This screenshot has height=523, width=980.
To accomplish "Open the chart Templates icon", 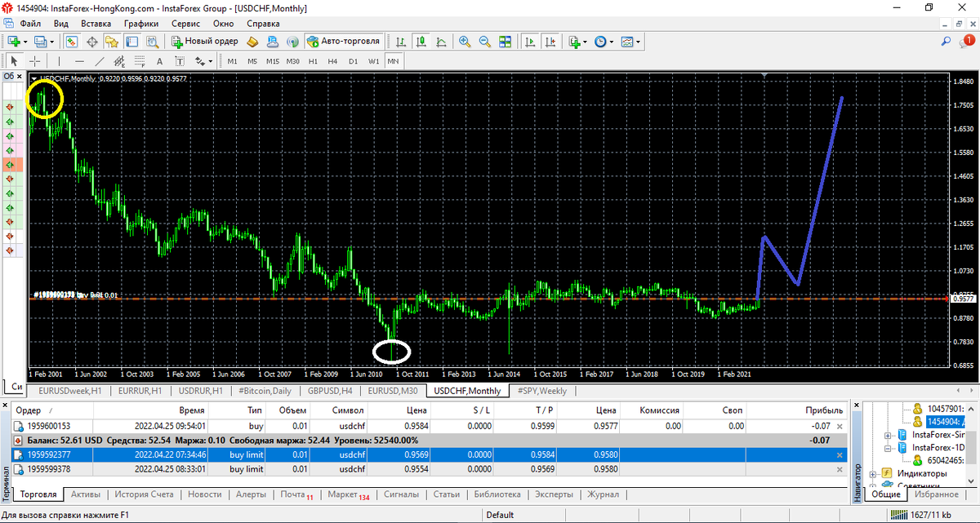I will pyautogui.click(x=626, y=41).
